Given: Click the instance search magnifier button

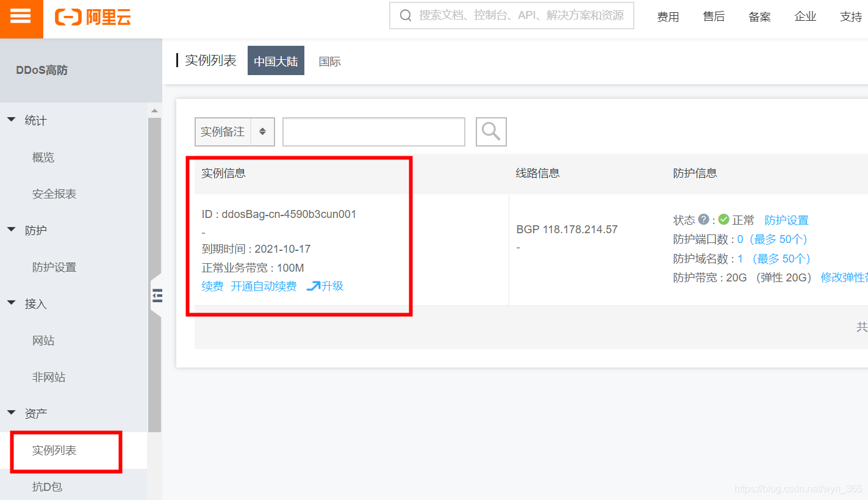Looking at the screenshot, I should pyautogui.click(x=491, y=132).
